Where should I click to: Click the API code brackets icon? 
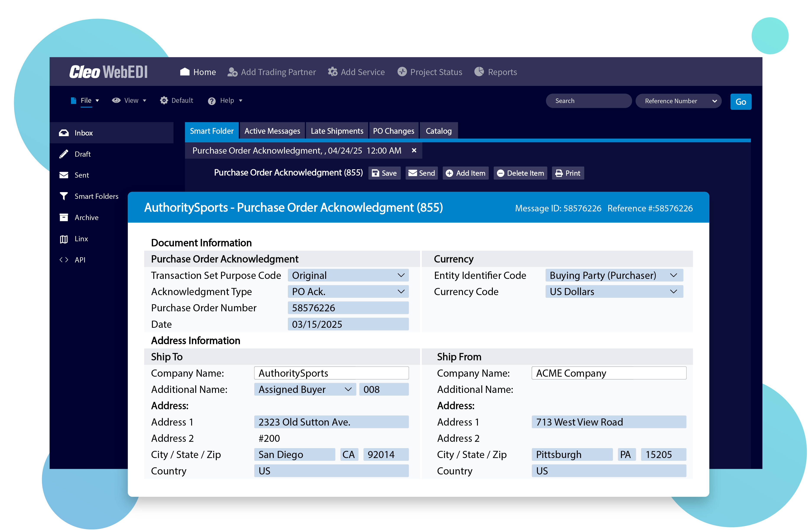tap(64, 260)
